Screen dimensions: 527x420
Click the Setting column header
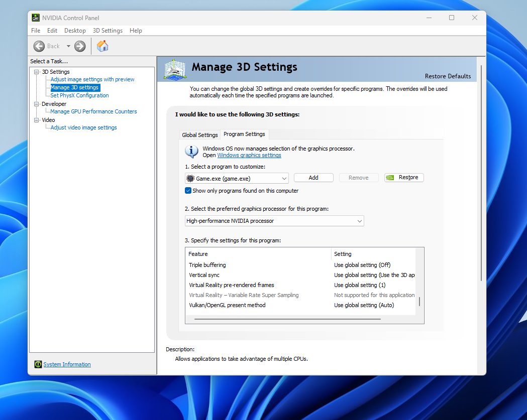click(373, 254)
